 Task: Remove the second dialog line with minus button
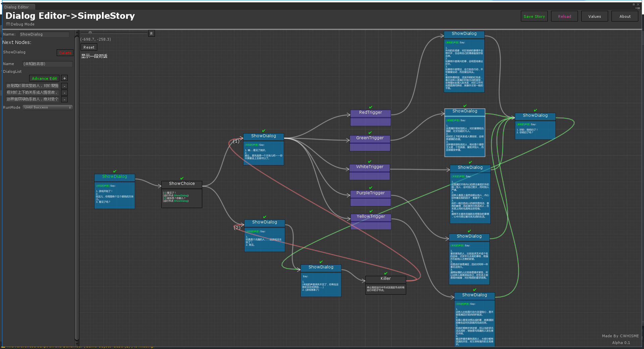click(x=65, y=93)
